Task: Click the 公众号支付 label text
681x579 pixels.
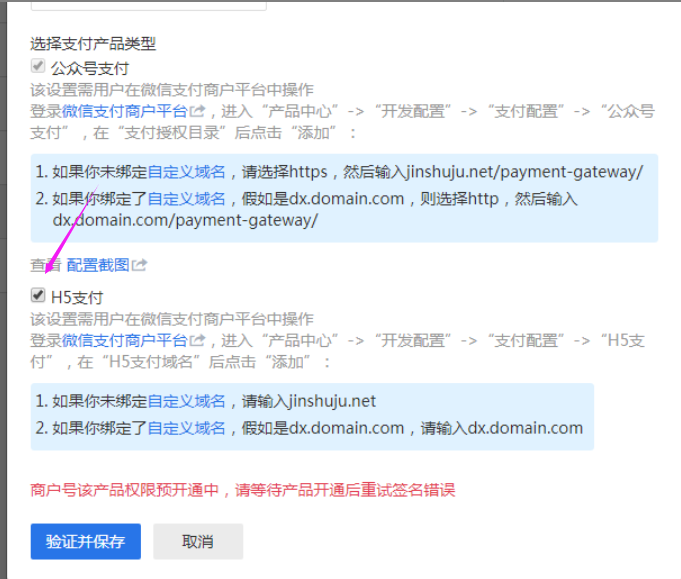Action: [x=90, y=68]
